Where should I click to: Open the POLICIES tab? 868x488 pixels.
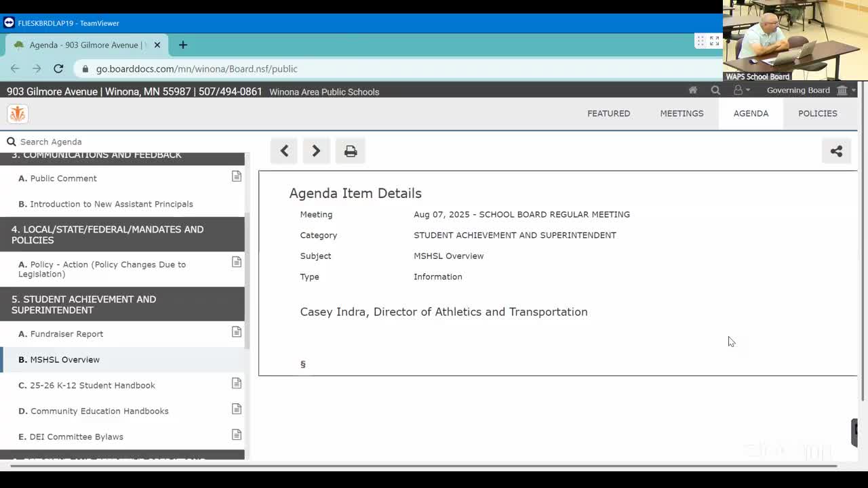click(x=817, y=113)
